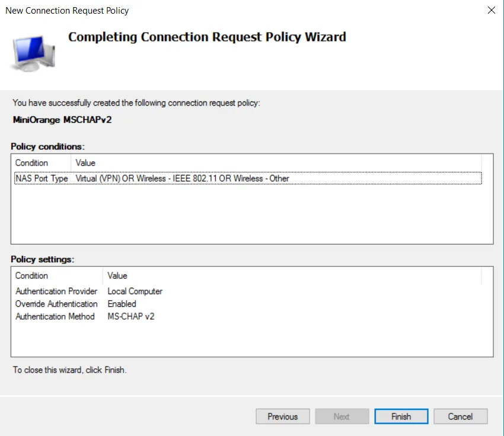Click the Local Computer value entry
504x436 pixels.
point(135,291)
